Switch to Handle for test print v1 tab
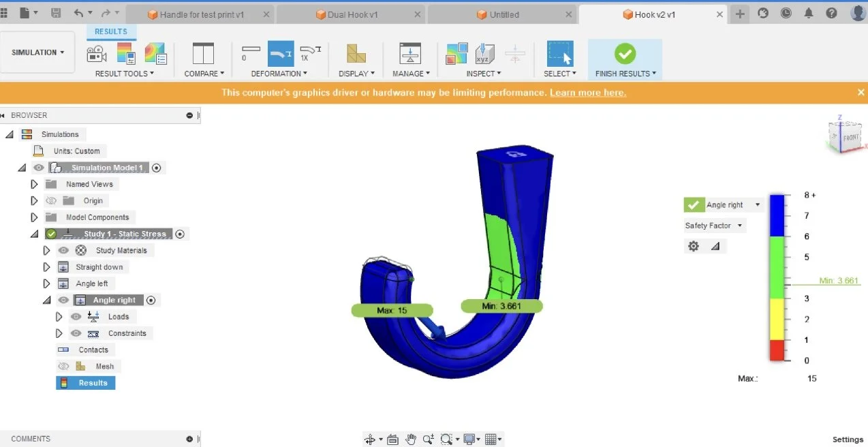The height and width of the screenshot is (447, 868). point(202,14)
